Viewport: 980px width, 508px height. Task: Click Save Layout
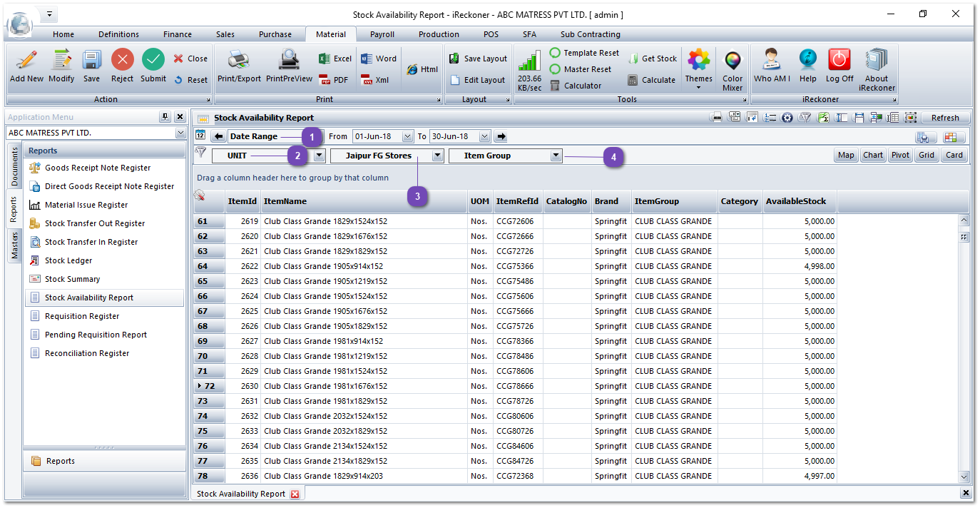478,58
